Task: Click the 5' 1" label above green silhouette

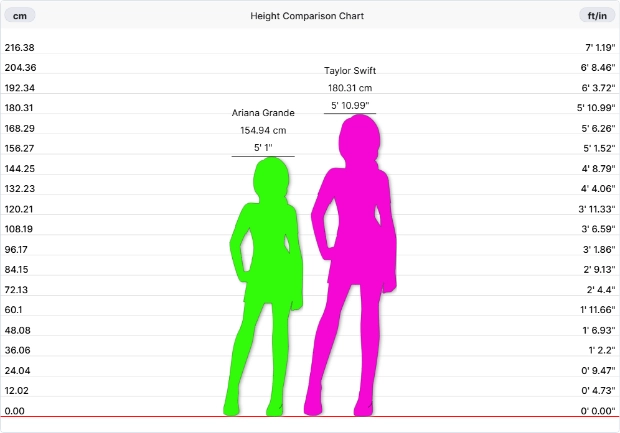Action: (x=263, y=148)
